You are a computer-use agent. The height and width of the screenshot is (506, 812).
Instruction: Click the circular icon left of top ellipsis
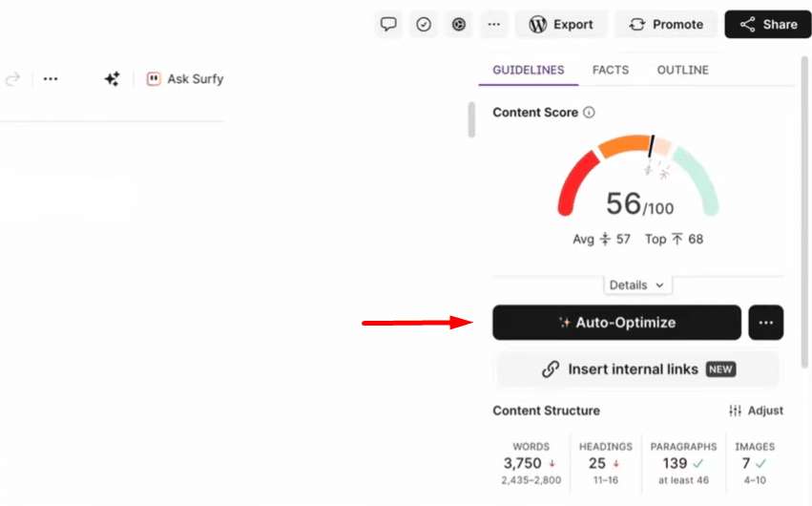click(459, 25)
